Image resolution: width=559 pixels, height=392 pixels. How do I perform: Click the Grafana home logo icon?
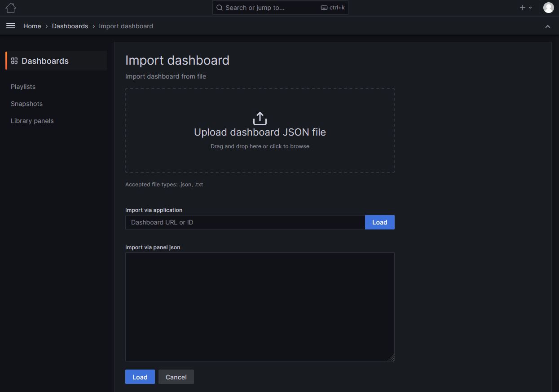click(11, 8)
